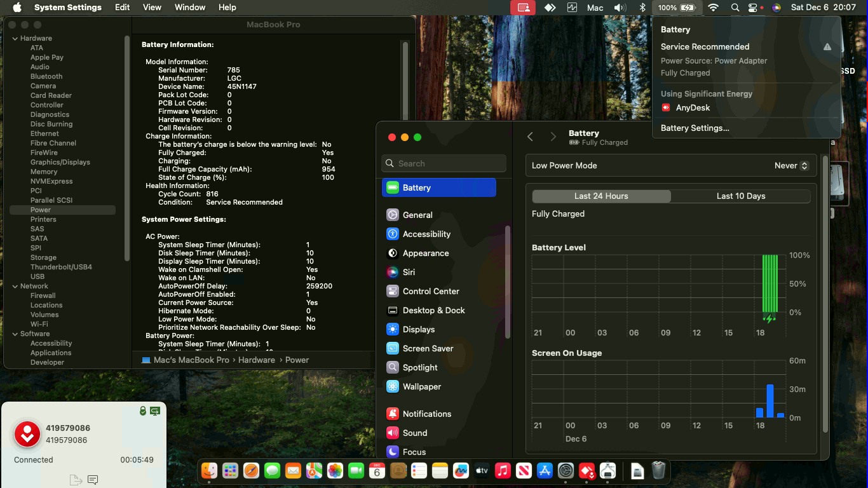Open Bluetooth status in the menu bar
Image resolution: width=868 pixels, height=488 pixels.
642,8
